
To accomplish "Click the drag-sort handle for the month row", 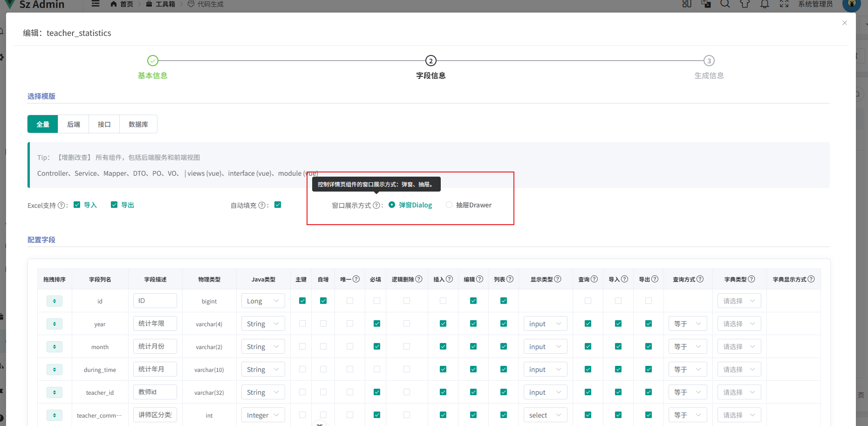I will click(x=55, y=347).
